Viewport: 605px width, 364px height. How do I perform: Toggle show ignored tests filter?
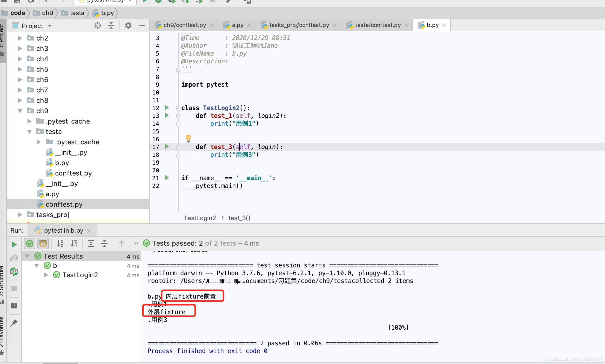pos(43,244)
